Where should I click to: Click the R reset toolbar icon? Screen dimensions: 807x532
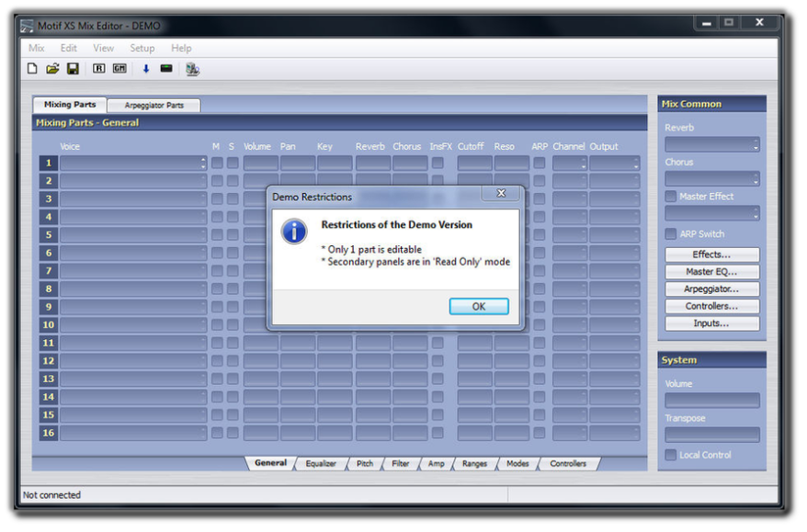[99, 68]
